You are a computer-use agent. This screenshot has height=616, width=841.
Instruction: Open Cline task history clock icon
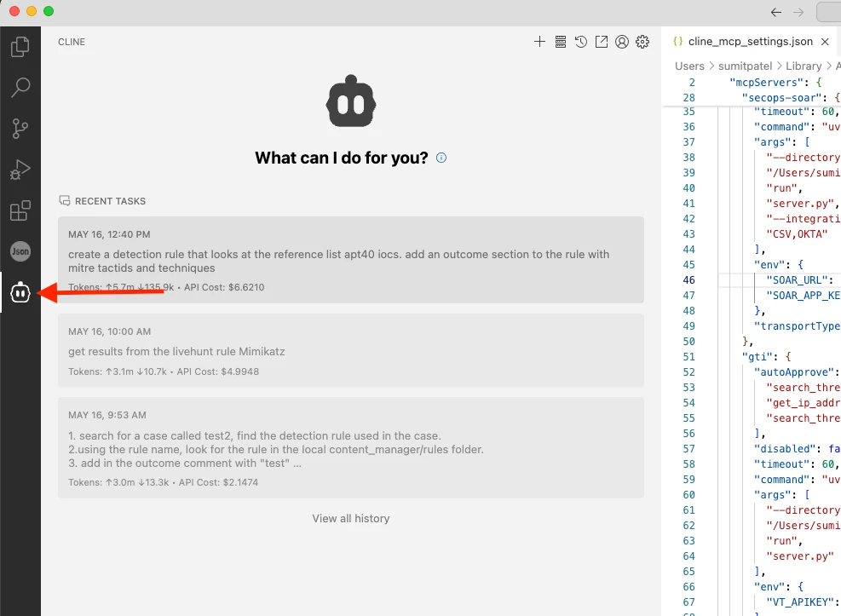581,42
